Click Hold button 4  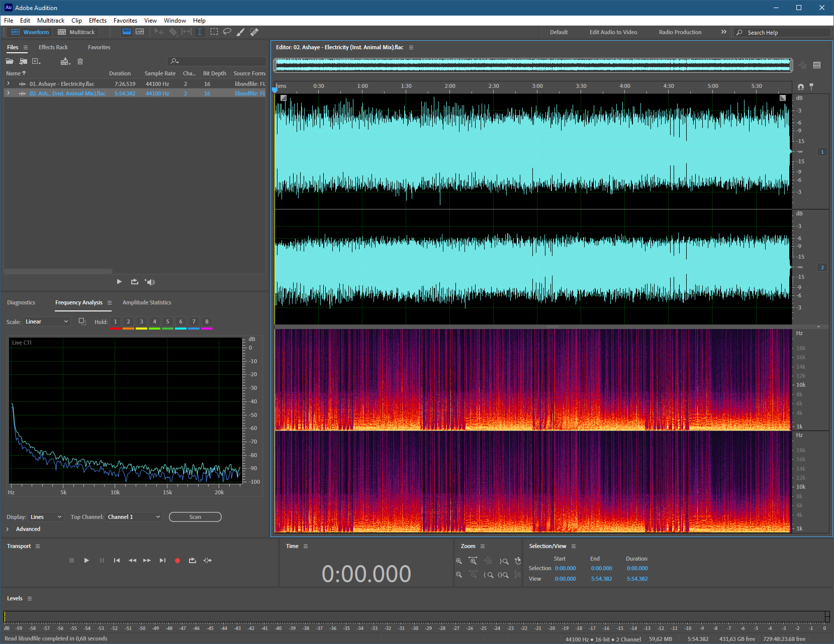click(154, 321)
